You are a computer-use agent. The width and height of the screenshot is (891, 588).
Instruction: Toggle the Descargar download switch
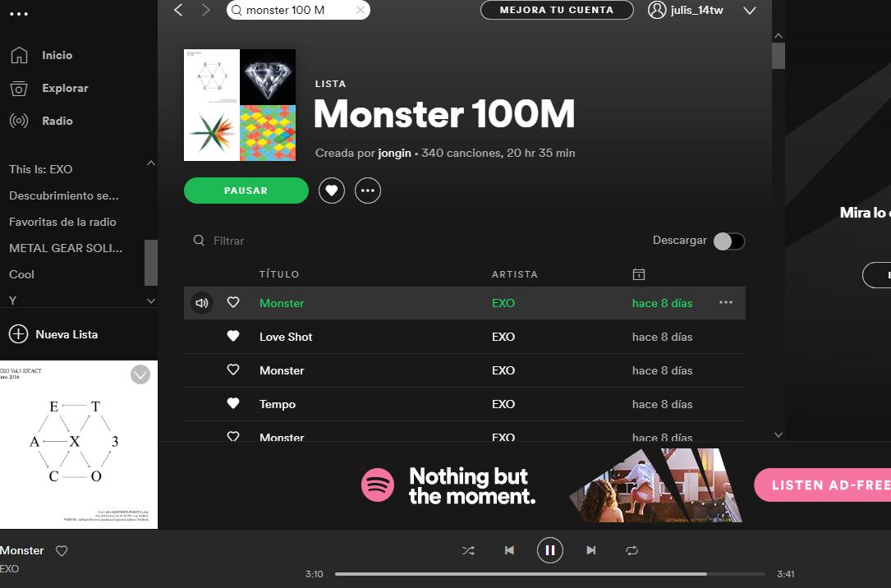pyautogui.click(x=729, y=241)
